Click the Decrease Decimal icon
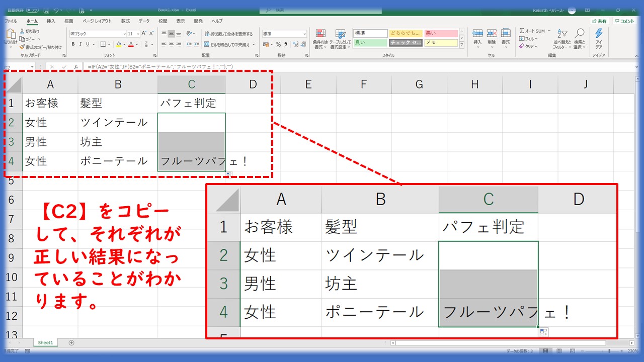The height and width of the screenshot is (362, 644). coord(302,44)
